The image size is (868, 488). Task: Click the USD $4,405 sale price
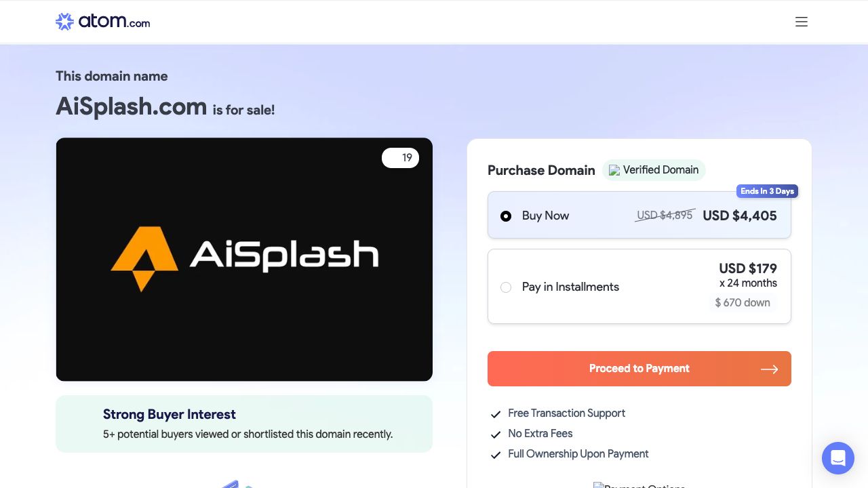pyautogui.click(x=740, y=216)
